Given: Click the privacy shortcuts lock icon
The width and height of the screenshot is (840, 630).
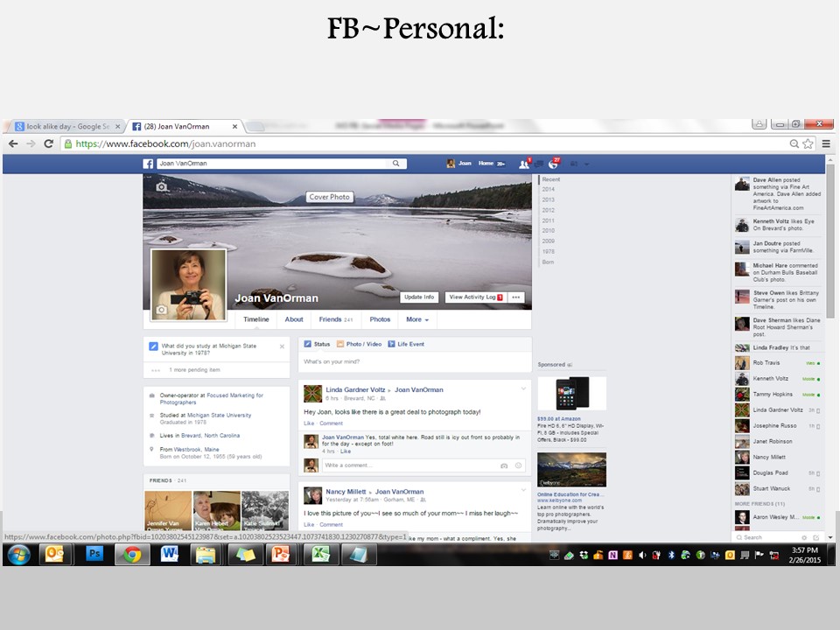Looking at the screenshot, I should point(574,164).
